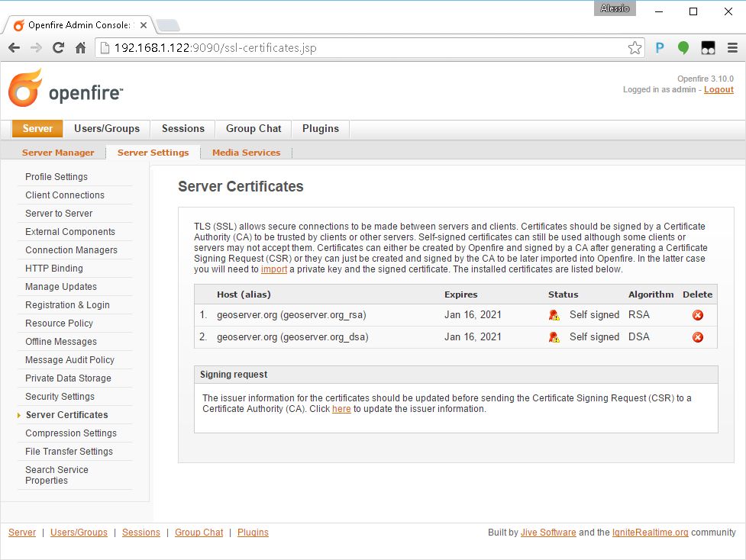Open Compression Settings in sidebar

[71, 433]
